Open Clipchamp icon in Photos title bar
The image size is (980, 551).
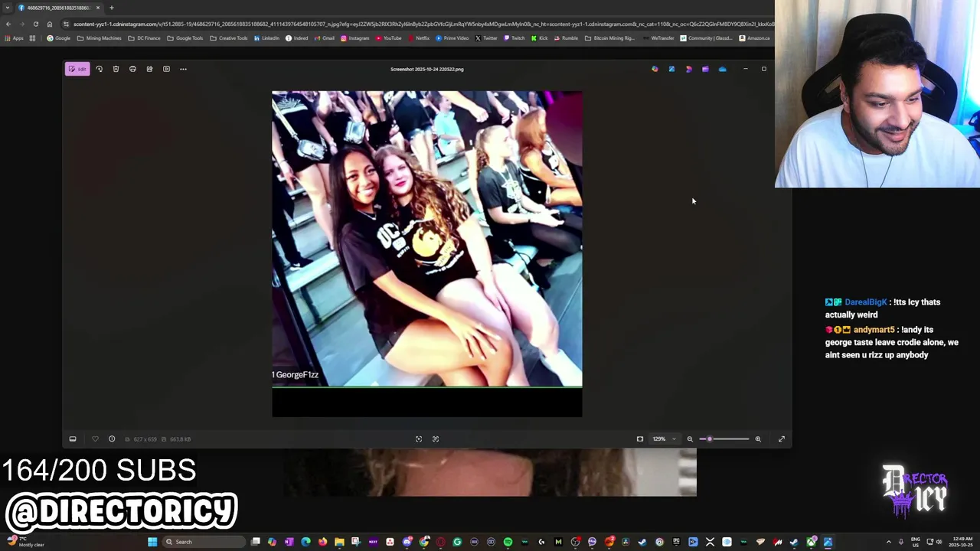(x=705, y=69)
